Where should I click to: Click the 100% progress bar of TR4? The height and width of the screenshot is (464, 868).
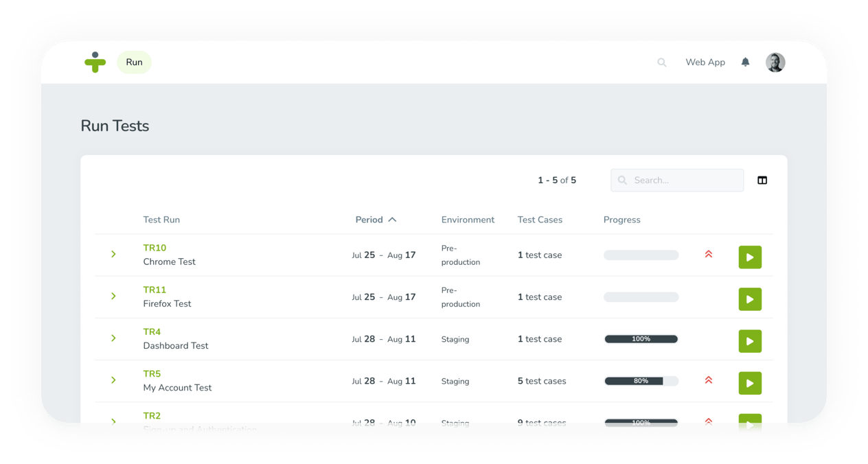tap(641, 338)
